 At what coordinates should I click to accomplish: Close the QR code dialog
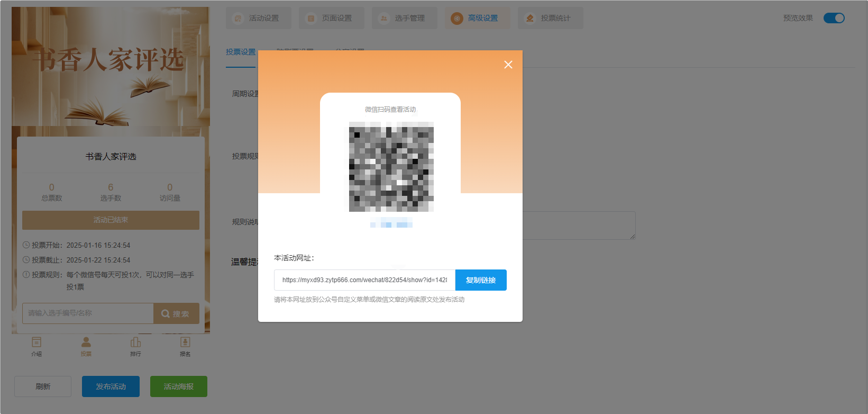[508, 65]
